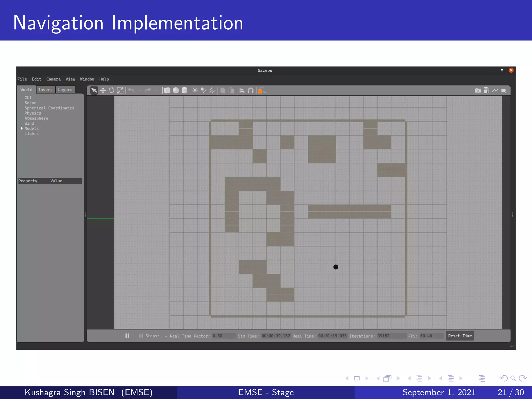This screenshot has height=399, width=532.
Task: Take a screenshot with camera icon
Action: [x=478, y=90]
